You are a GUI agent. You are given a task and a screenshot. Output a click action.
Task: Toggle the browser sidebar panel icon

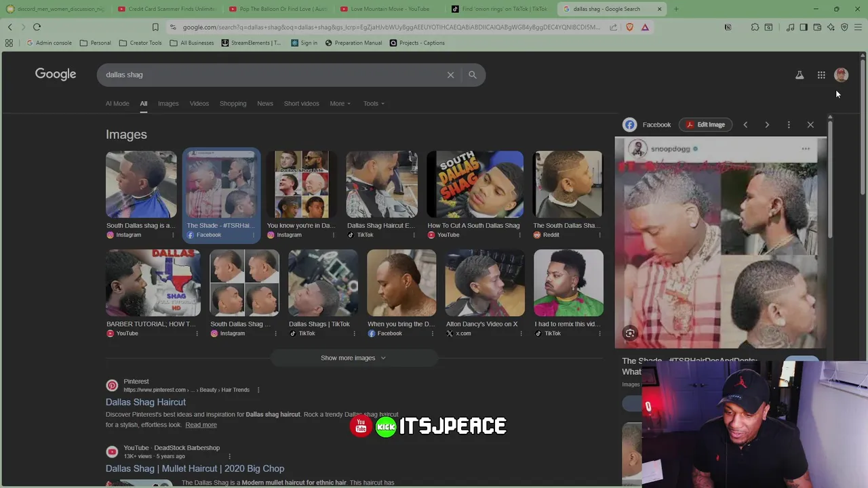(804, 27)
